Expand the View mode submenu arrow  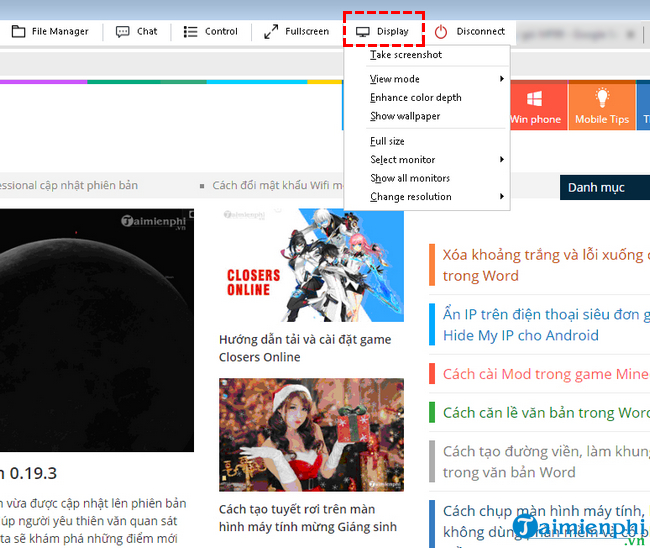pyautogui.click(x=502, y=79)
